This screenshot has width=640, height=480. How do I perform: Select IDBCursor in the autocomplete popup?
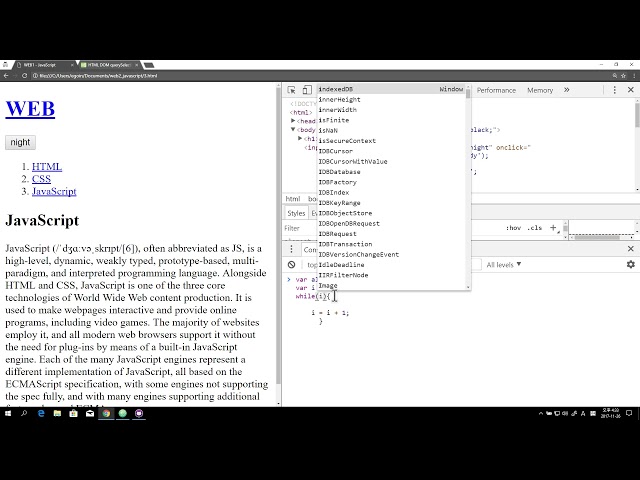pos(391,151)
